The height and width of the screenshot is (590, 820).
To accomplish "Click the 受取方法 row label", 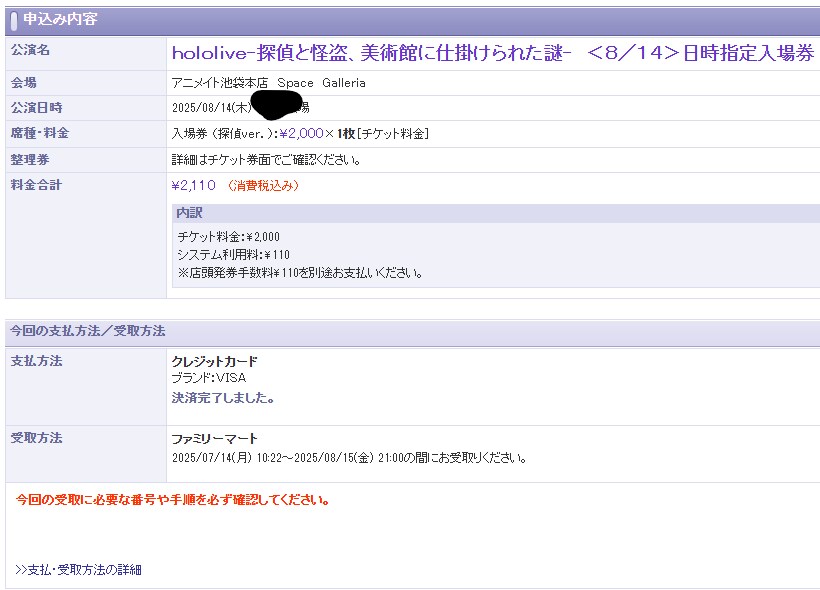I will coord(37,438).
